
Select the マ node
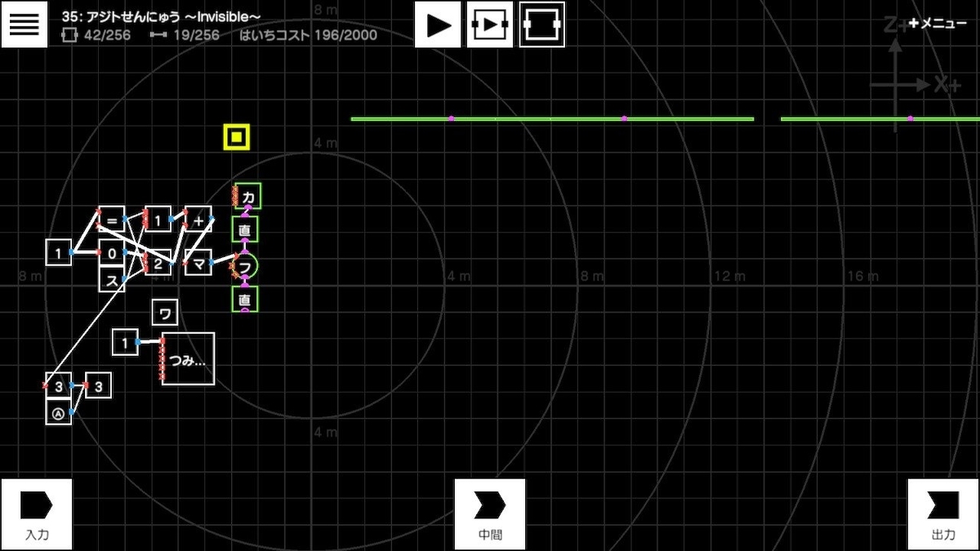click(198, 262)
